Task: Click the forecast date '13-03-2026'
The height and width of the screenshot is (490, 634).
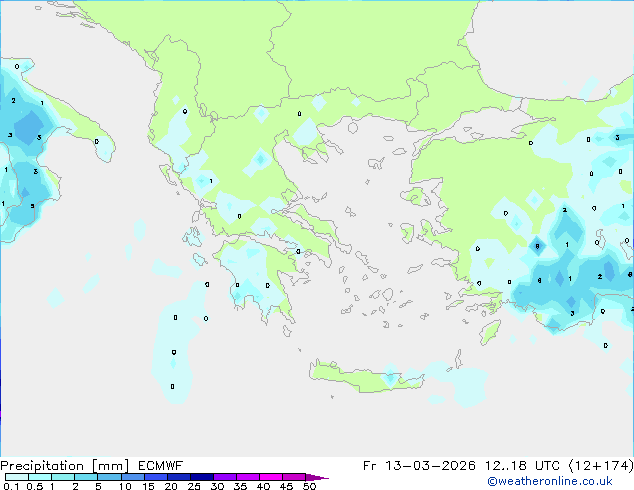Action: [x=430, y=466]
